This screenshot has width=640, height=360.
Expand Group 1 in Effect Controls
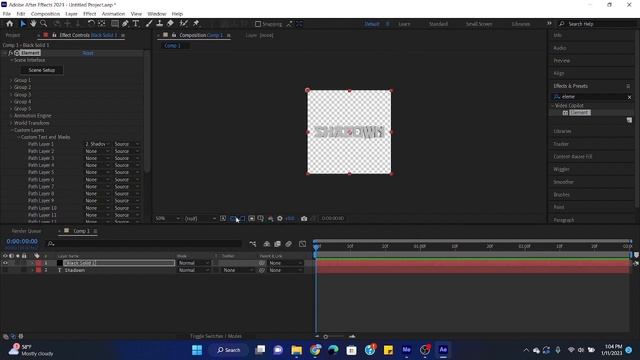[11, 80]
